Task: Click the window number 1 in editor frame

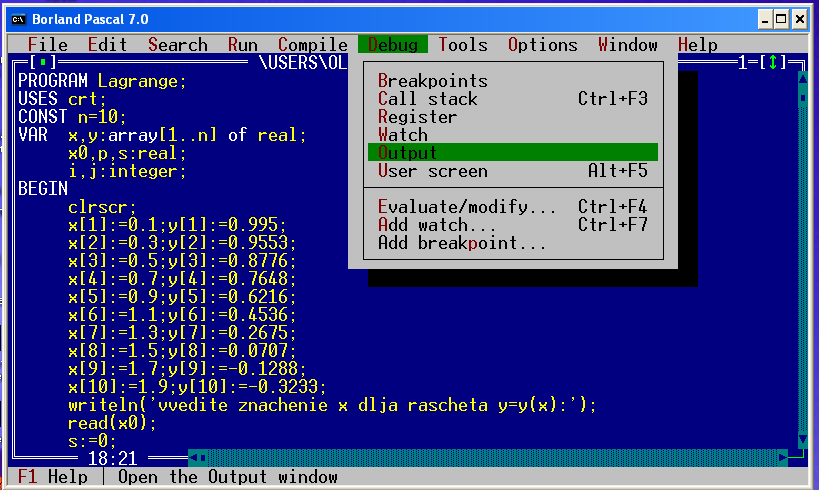Action: click(x=742, y=63)
